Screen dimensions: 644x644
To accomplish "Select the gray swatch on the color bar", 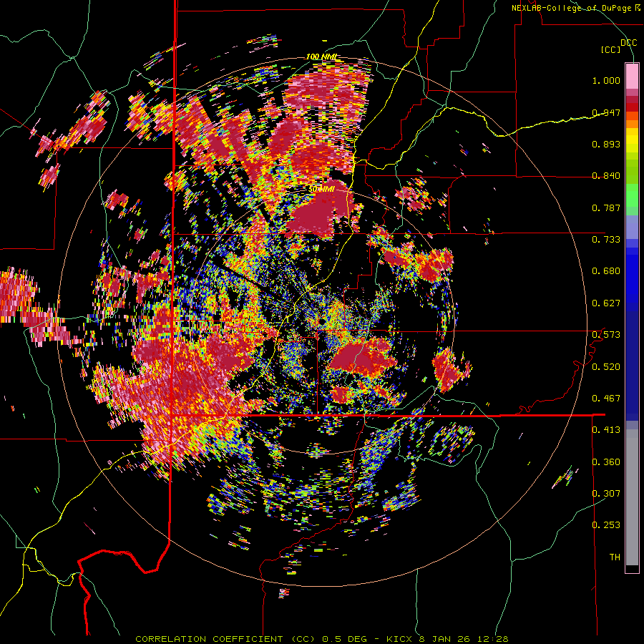I will click(x=632, y=497).
